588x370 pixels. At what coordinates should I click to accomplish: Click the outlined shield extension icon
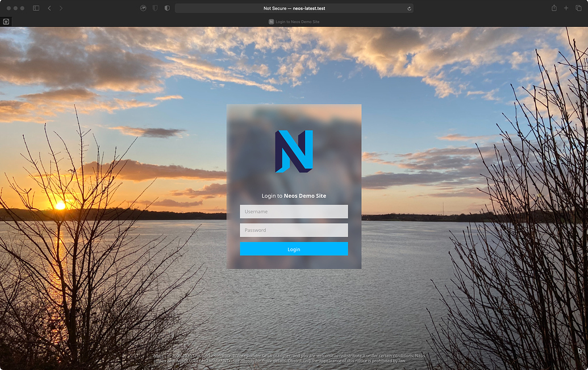[155, 8]
